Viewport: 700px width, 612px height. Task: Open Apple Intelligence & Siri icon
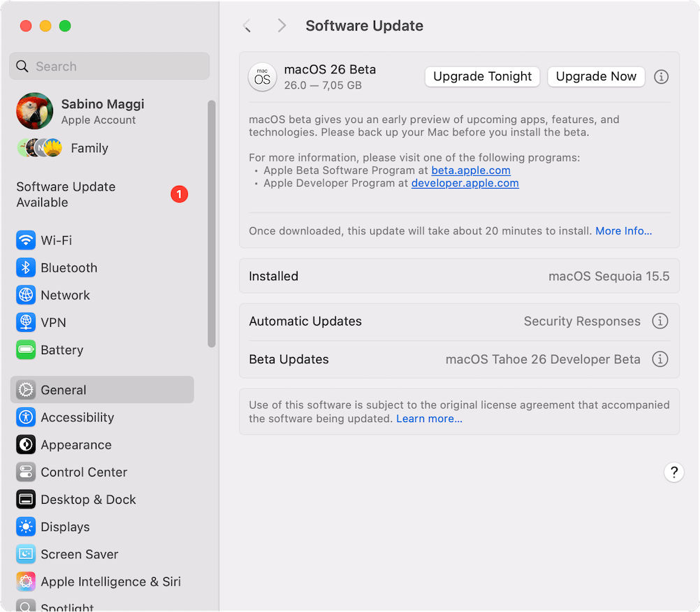[26, 581]
